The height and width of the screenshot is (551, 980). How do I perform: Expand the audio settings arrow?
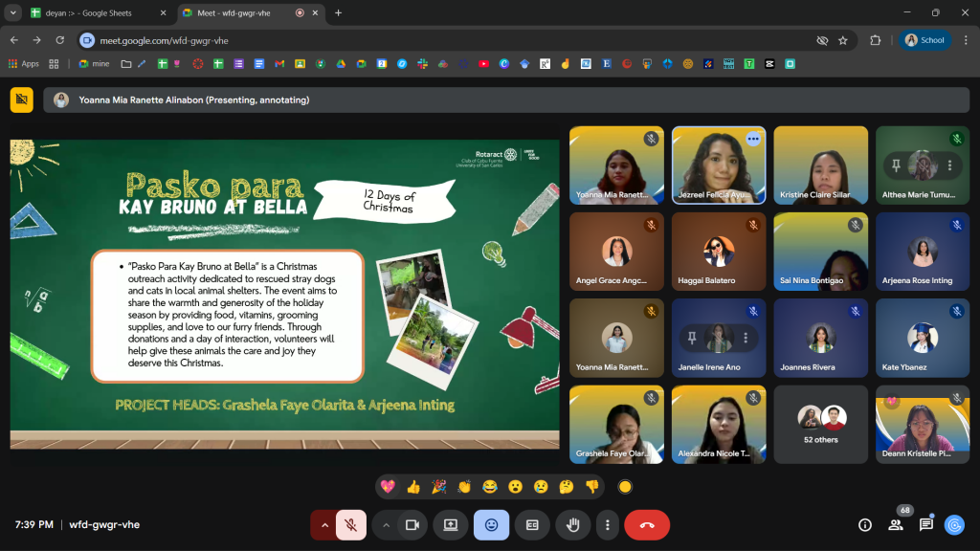(x=324, y=524)
